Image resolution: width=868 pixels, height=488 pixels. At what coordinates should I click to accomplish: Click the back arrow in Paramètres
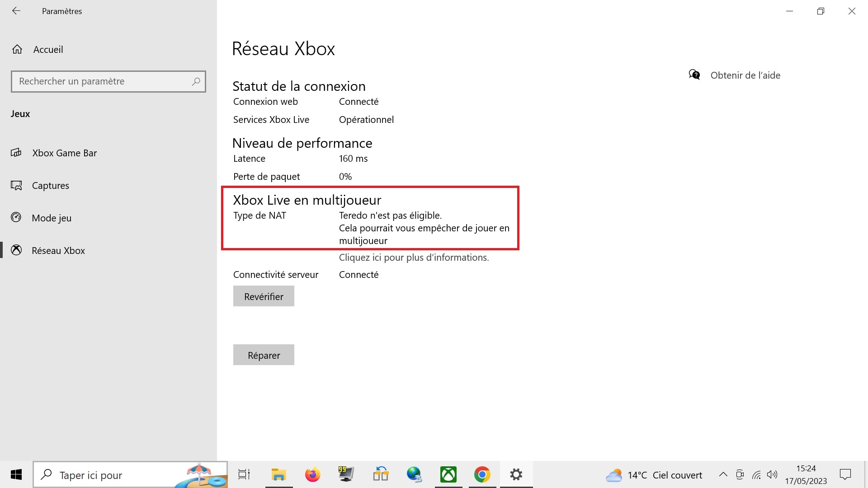click(x=16, y=11)
